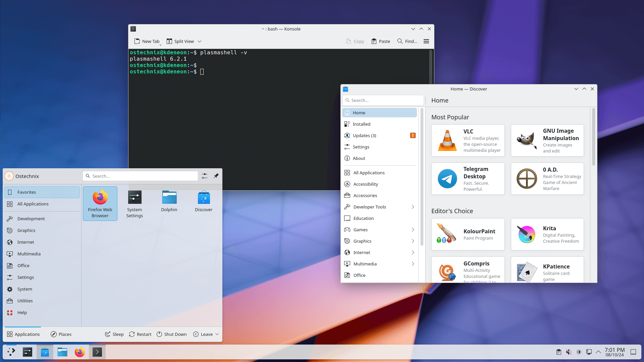Open the KPatience card
Image resolution: width=644 pixels, height=362 pixels.
pyautogui.click(x=547, y=269)
